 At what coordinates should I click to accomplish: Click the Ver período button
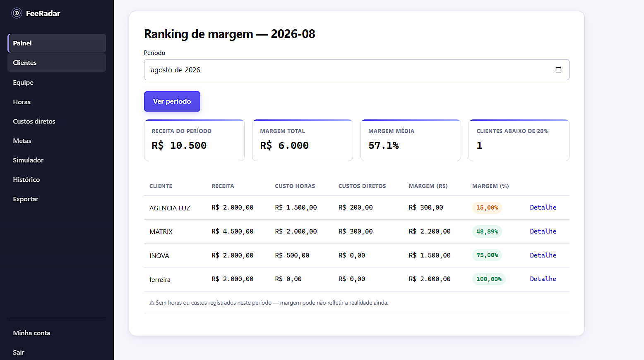[172, 101]
